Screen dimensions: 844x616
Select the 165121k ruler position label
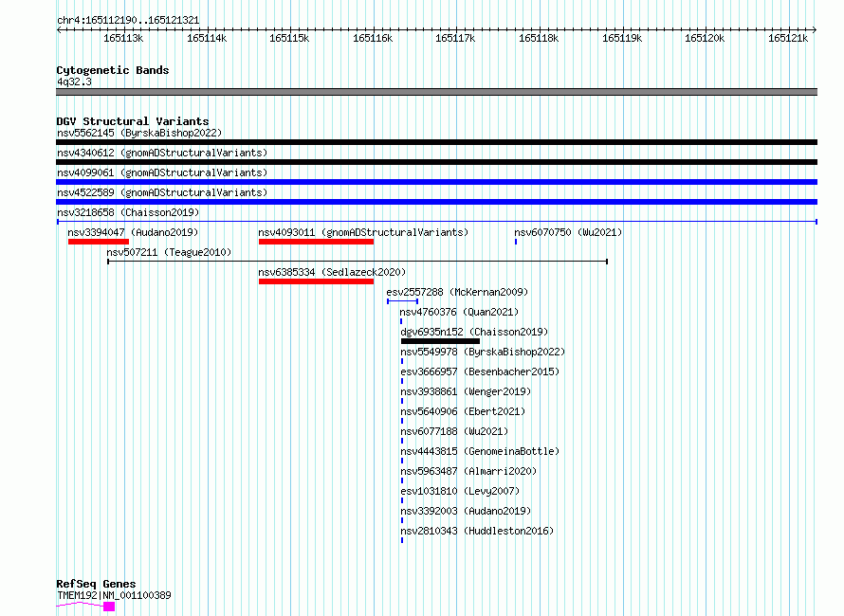click(x=788, y=38)
